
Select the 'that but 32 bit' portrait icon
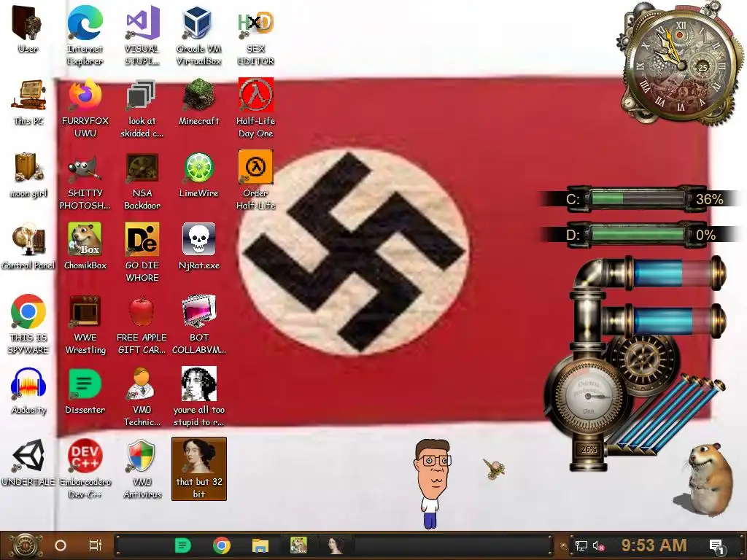click(198, 469)
